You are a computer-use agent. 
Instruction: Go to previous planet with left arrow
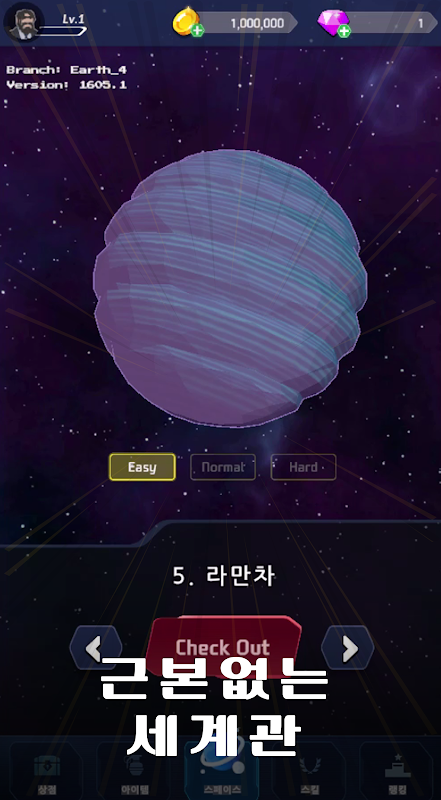coord(95,648)
